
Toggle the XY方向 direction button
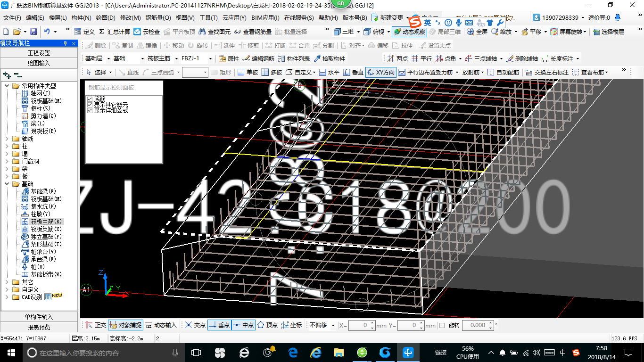coord(380,72)
